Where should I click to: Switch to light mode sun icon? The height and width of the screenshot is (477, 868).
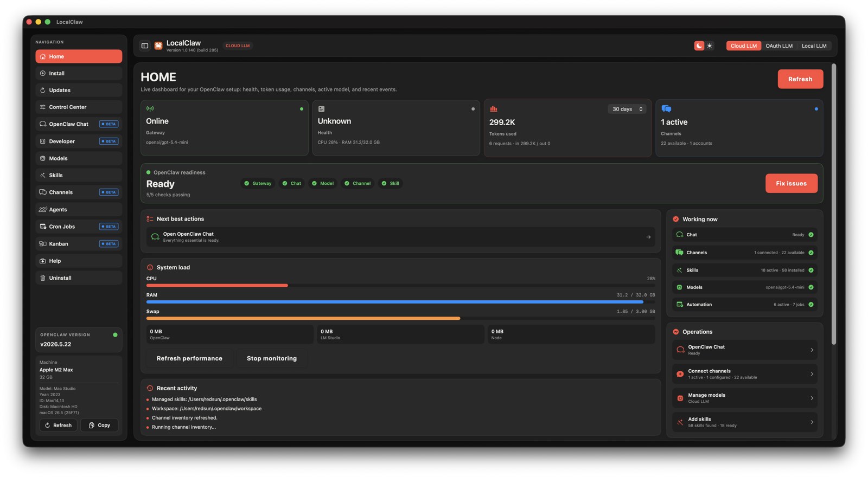coord(710,46)
